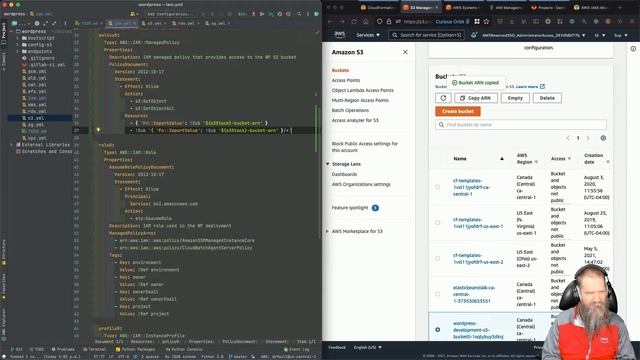The width and height of the screenshot is (640, 360).
Task: Reload page in the browser
Action: click(354, 21)
